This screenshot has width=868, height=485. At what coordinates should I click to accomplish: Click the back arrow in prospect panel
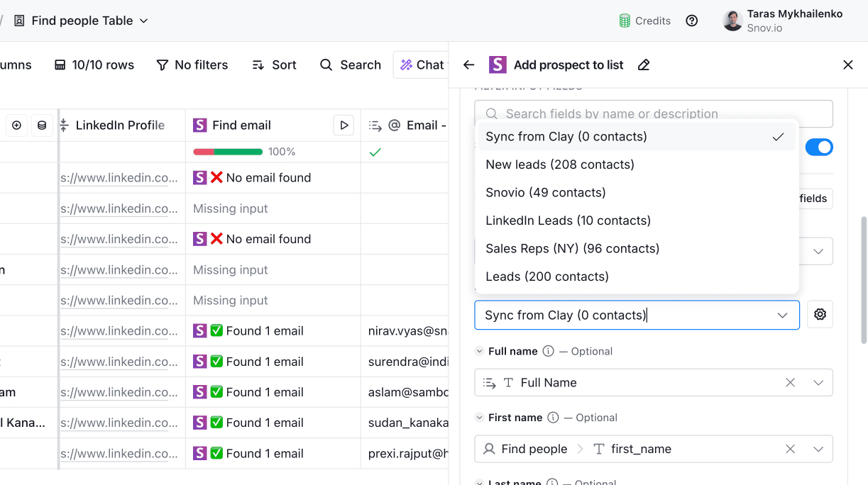point(468,65)
